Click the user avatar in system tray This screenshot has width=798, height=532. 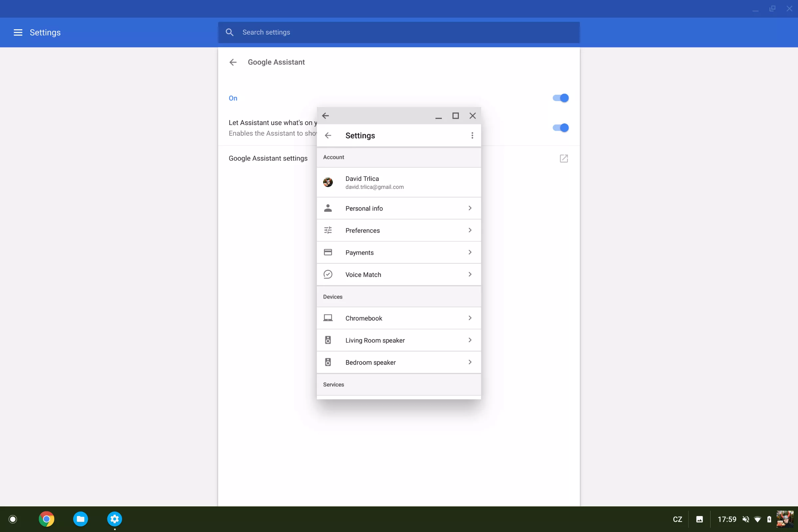(785, 519)
